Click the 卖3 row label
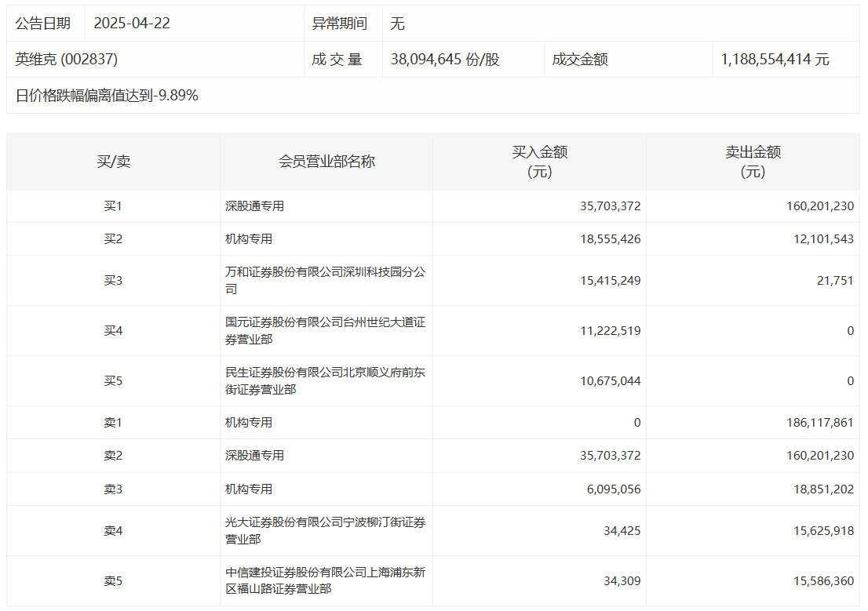The image size is (868, 611). tap(113, 489)
